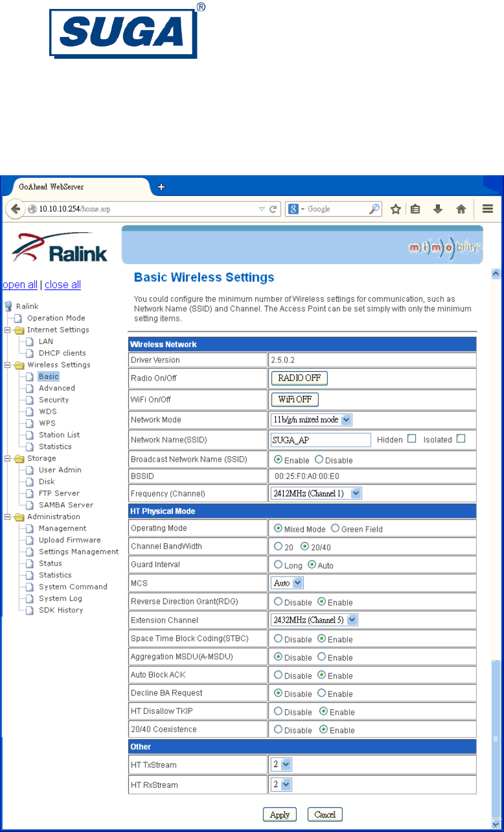Open the Frequency (Channel) dropdown
This screenshot has height=832, width=504.
click(x=317, y=493)
